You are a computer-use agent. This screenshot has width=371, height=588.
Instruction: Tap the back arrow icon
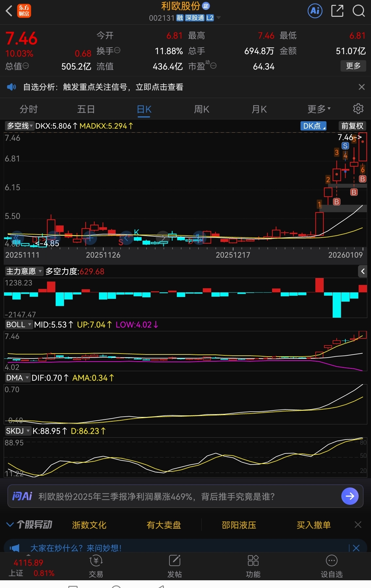point(9,11)
